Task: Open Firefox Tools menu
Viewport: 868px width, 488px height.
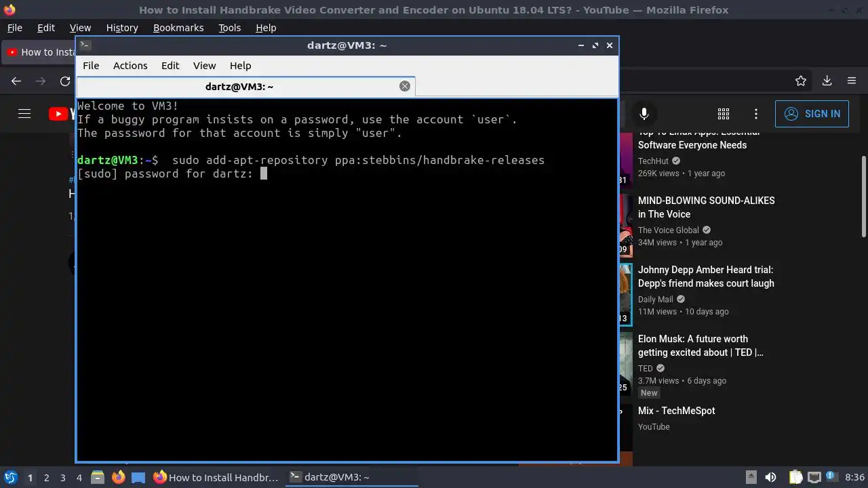Action: point(229,28)
